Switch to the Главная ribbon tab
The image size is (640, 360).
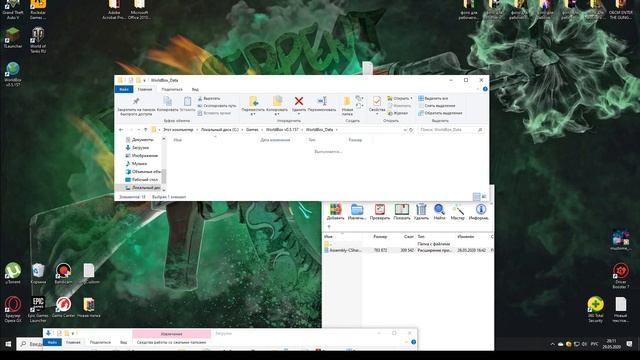(x=144, y=89)
